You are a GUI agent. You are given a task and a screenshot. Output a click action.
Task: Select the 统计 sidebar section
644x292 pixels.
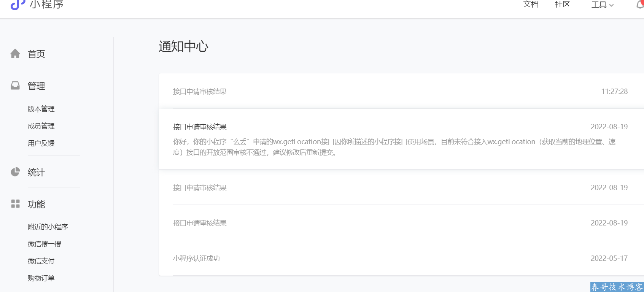37,172
